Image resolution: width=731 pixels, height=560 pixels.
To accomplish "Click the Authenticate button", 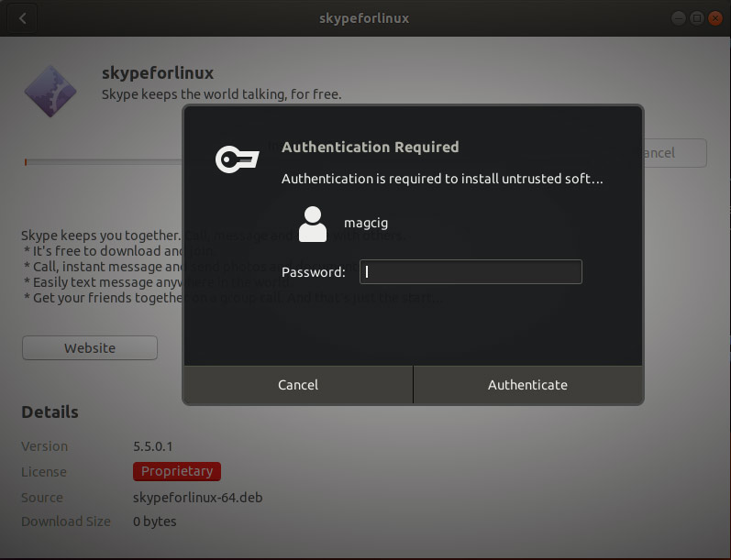I will click(527, 385).
